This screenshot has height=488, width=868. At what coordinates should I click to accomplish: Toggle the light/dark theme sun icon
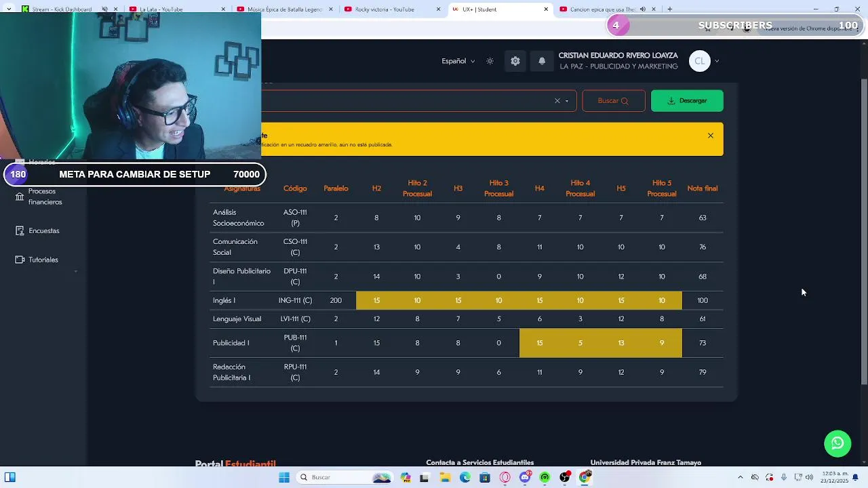tap(490, 61)
